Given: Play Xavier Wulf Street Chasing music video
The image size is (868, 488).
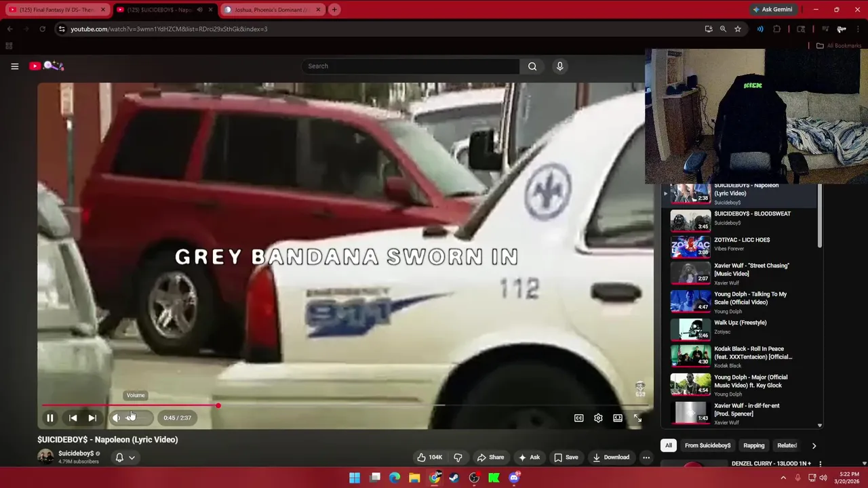Looking at the screenshot, I should (739, 273).
